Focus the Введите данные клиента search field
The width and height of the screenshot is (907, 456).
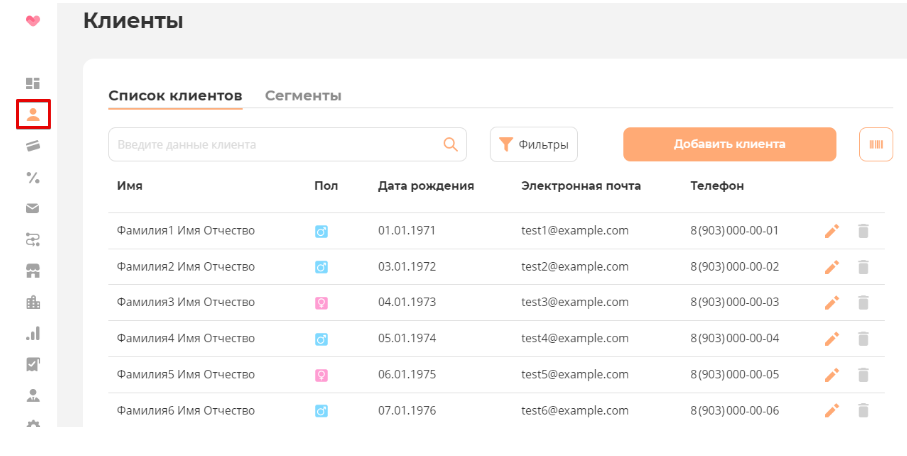pyautogui.click(x=275, y=144)
